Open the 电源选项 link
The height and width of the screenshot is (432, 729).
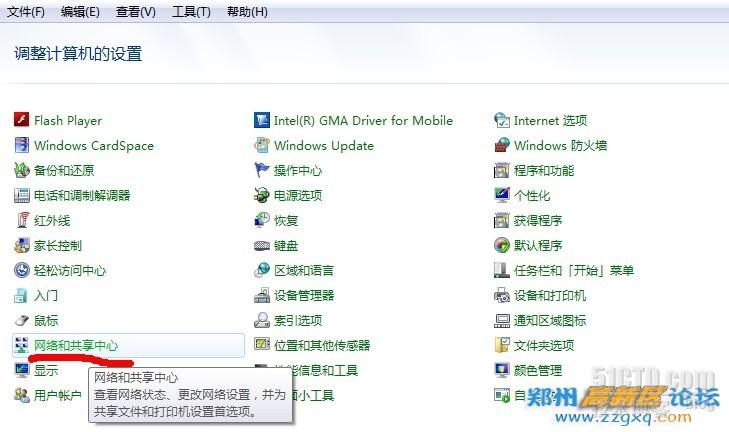pyautogui.click(x=298, y=195)
